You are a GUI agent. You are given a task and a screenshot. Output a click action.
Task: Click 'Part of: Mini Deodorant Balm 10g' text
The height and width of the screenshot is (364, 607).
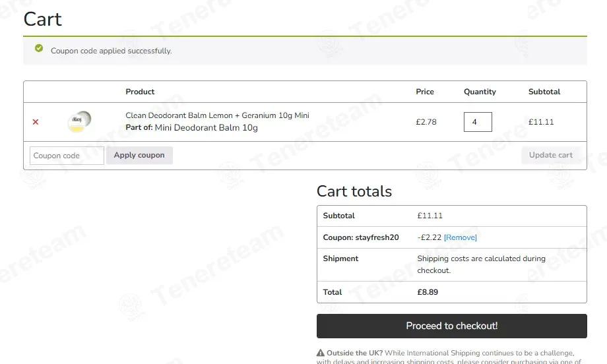(191, 127)
